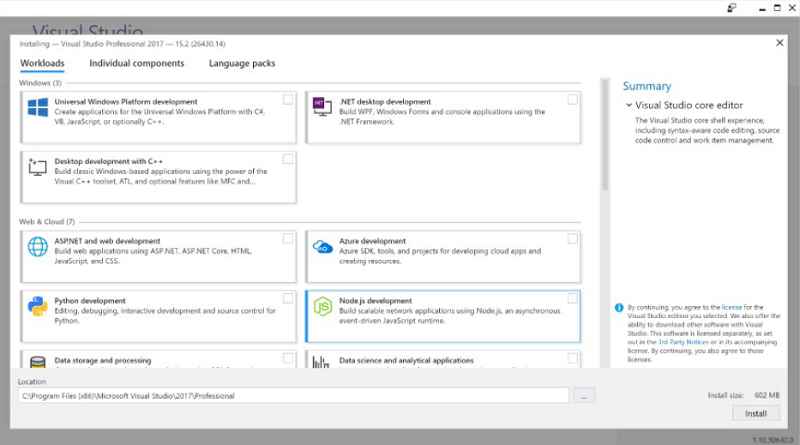Check Node.js development workload
The image size is (800, 445).
click(572, 299)
